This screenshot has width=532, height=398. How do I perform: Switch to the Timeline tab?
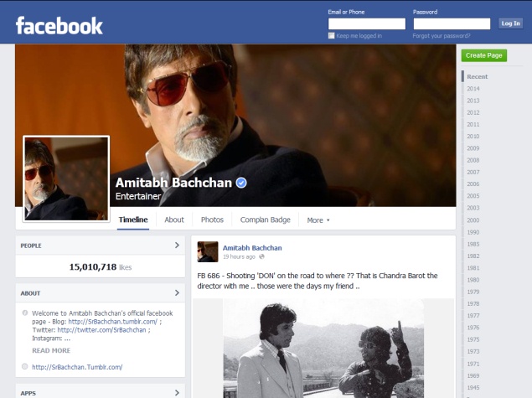133,220
